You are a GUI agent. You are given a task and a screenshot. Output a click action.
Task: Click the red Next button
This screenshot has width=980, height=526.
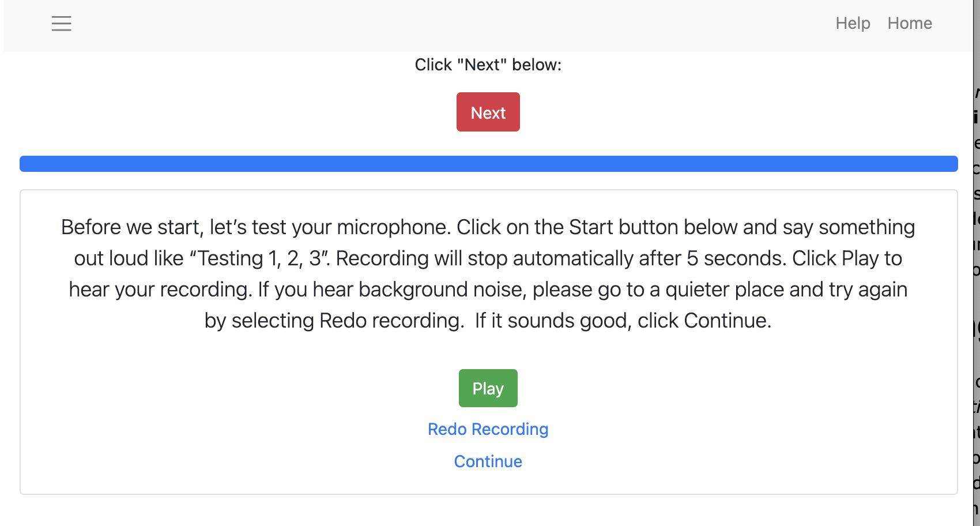tap(488, 112)
